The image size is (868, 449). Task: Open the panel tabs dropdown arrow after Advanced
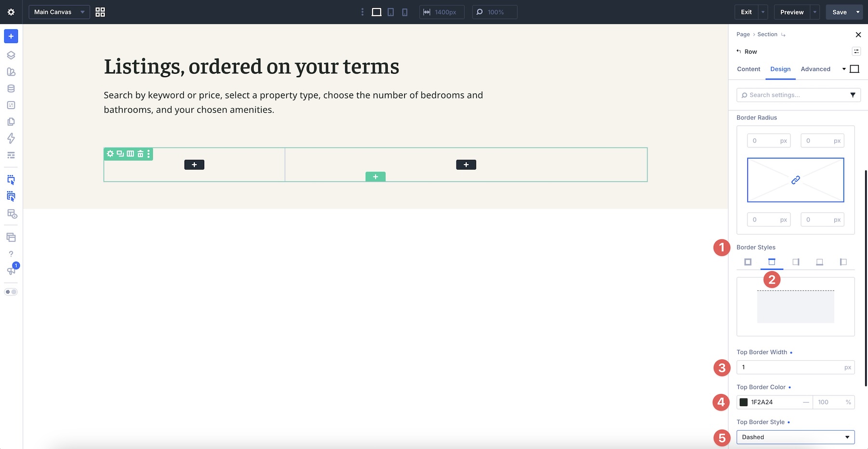tap(844, 69)
